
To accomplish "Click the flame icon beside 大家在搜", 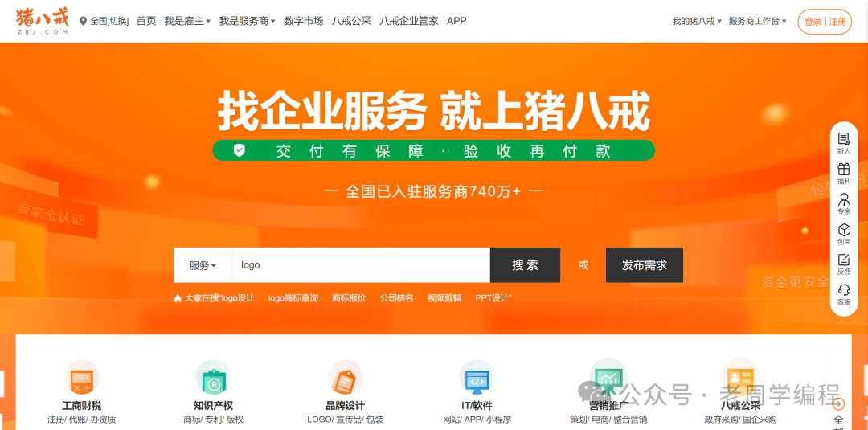I will [178, 298].
